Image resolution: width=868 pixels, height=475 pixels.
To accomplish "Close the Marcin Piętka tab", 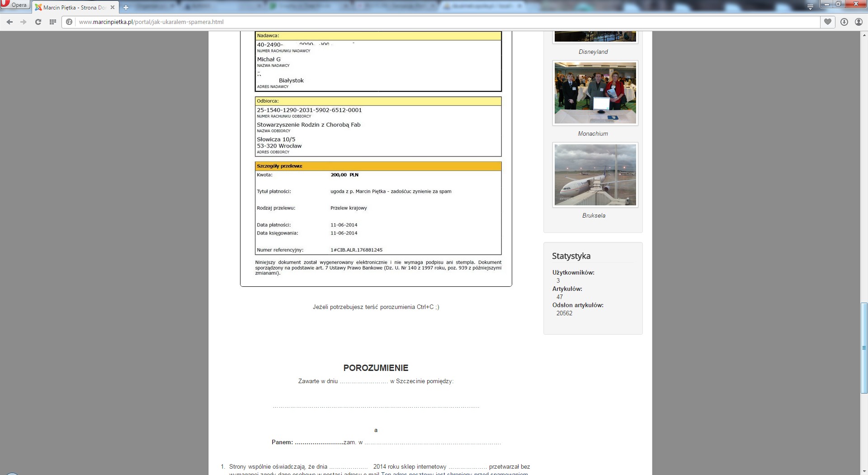I will click(x=113, y=7).
